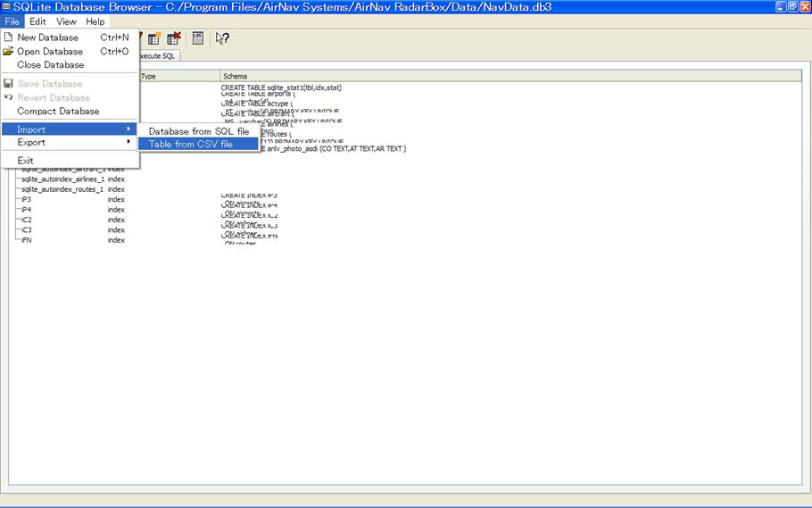Open the View menu

pos(66,21)
